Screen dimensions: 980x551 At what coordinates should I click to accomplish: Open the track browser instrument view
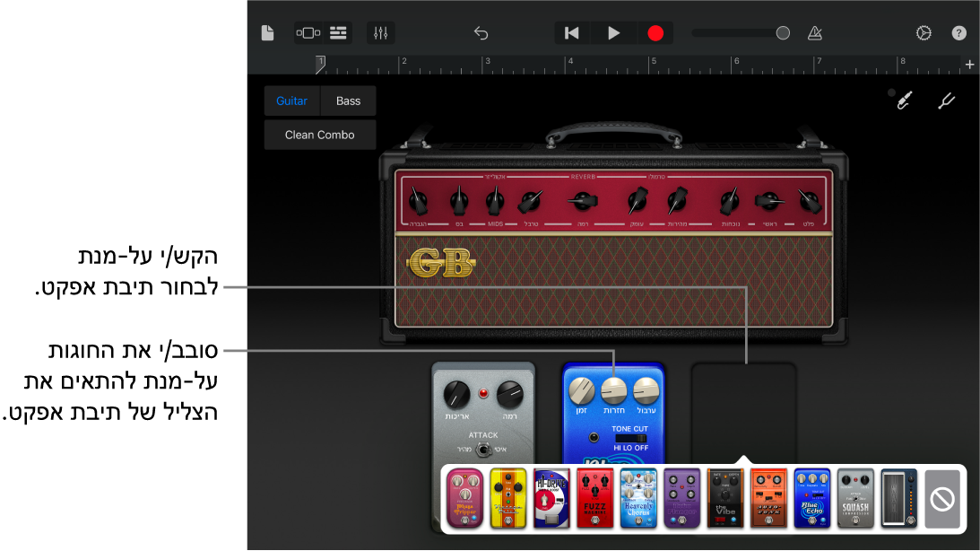coord(308,33)
